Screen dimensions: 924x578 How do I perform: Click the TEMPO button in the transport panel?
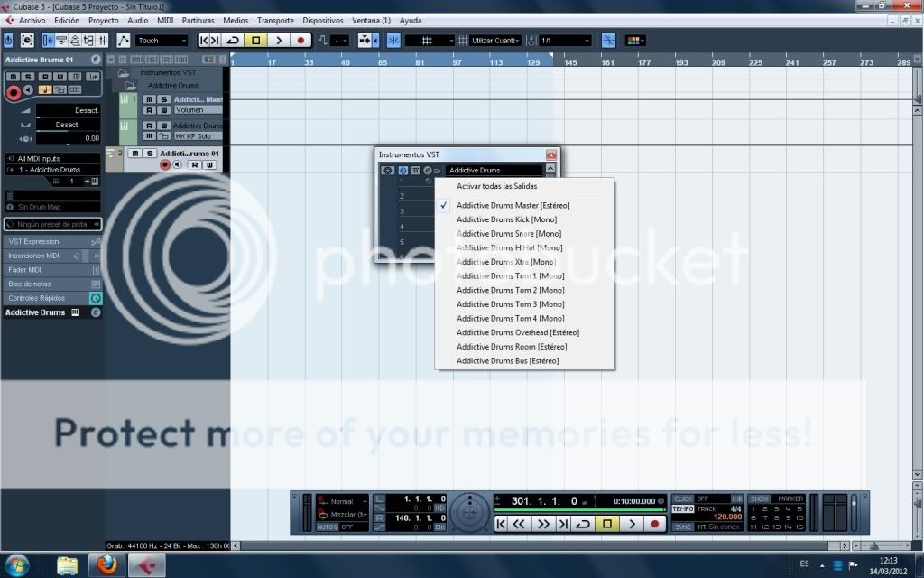(683, 509)
